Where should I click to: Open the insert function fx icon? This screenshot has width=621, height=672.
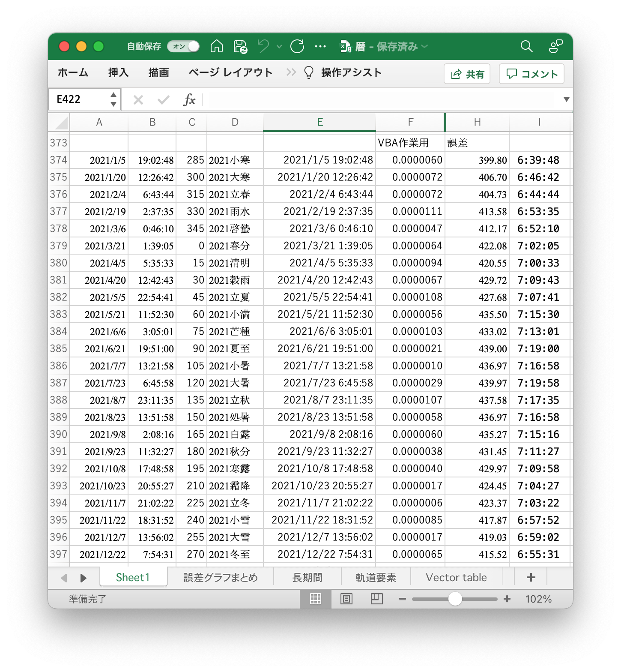(x=189, y=100)
